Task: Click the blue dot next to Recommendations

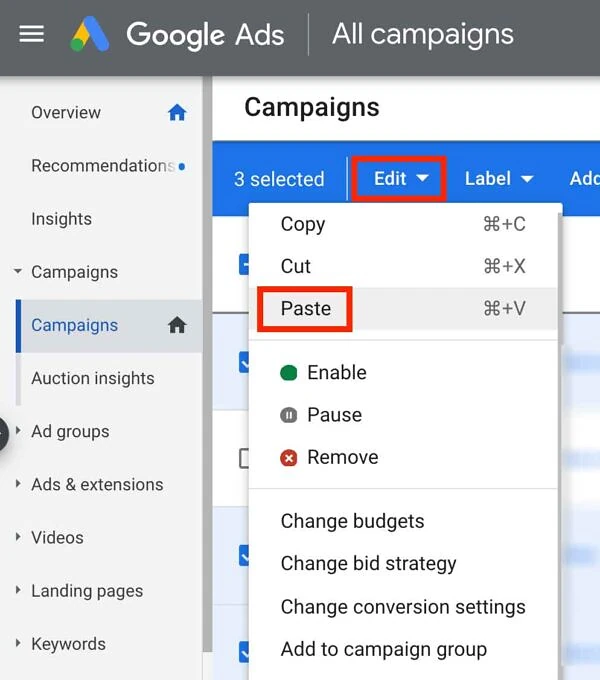Action: [182, 166]
